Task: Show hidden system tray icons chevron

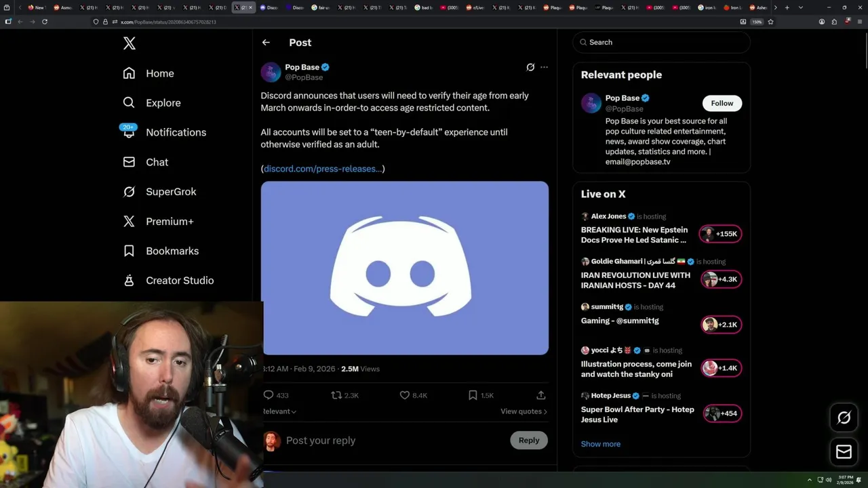Action: 810,480
